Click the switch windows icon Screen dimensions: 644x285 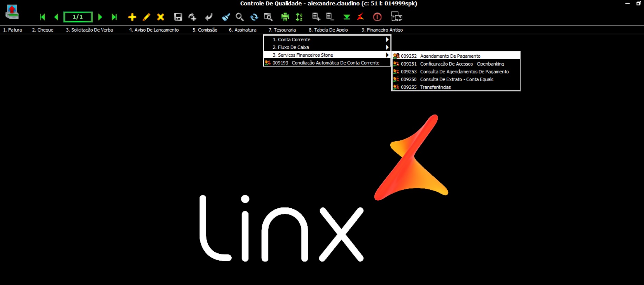[396, 17]
